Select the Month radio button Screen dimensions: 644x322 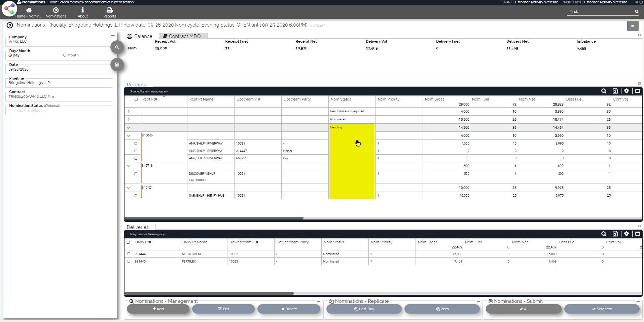pyautogui.click(x=65, y=55)
